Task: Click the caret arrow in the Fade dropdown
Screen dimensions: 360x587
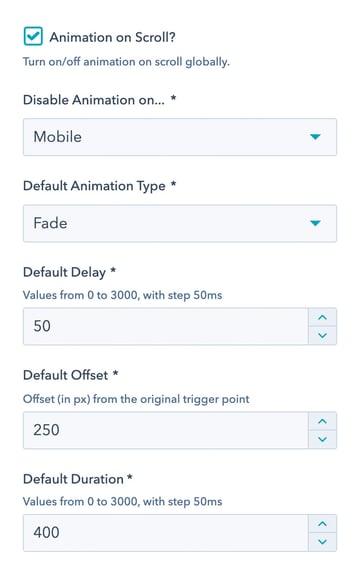Action: click(x=315, y=223)
